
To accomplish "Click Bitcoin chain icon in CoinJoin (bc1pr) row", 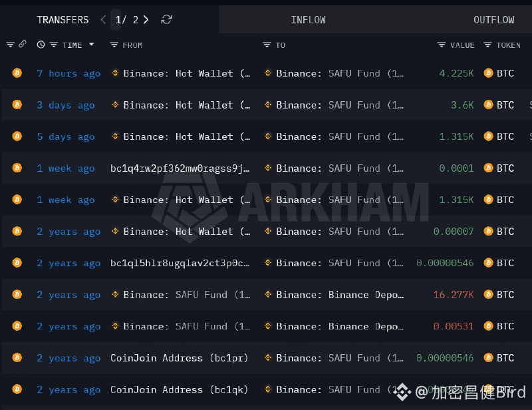I will pyautogui.click(x=17, y=357).
